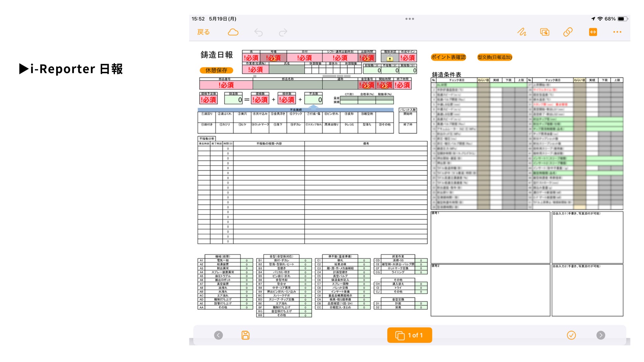
Task: Open the 1 of 1 page selector
Action: point(410,335)
